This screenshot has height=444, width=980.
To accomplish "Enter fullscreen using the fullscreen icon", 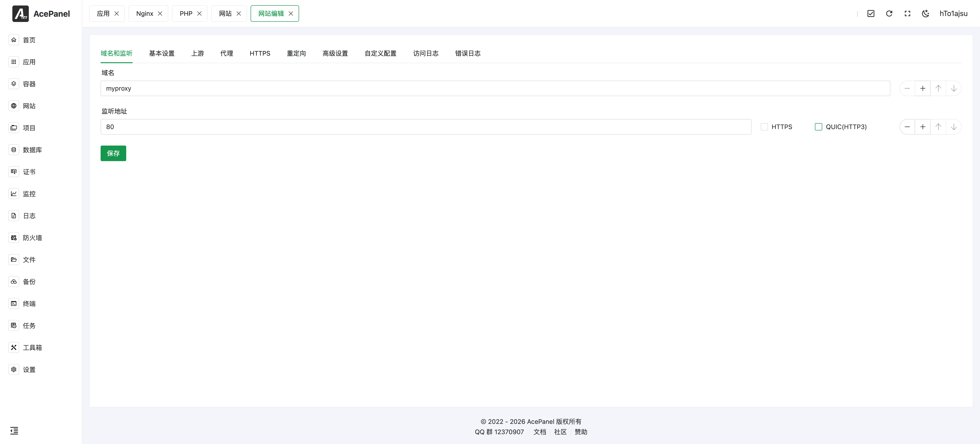I will [907, 13].
